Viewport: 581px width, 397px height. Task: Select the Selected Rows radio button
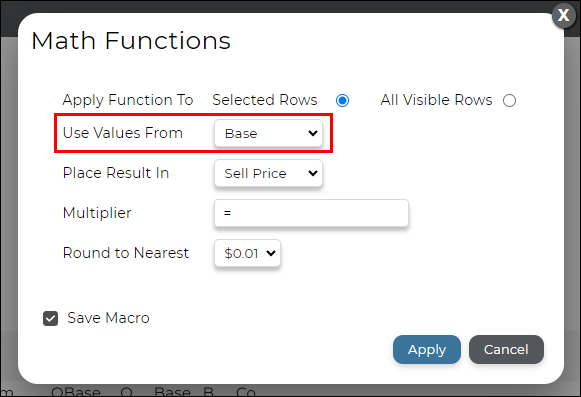pyautogui.click(x=342, y=100)
